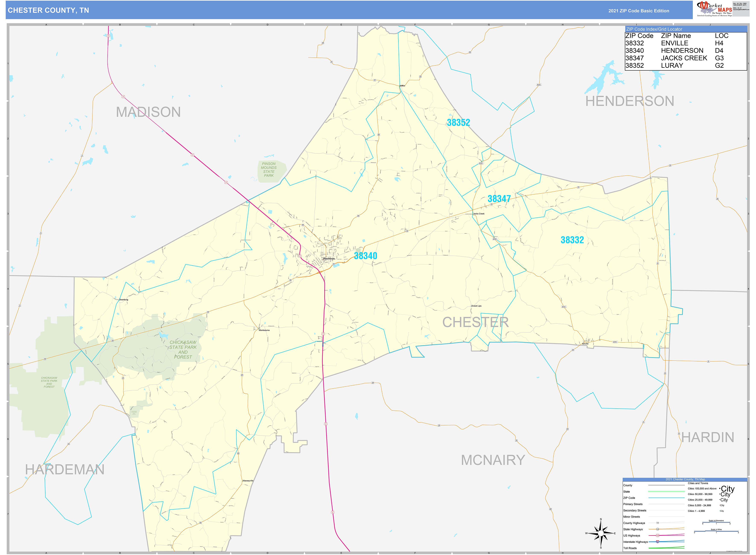756x555 pixels.
Task: Click the 'Scale in Kilometers' bar in the legend
Action: pos(716,522)
